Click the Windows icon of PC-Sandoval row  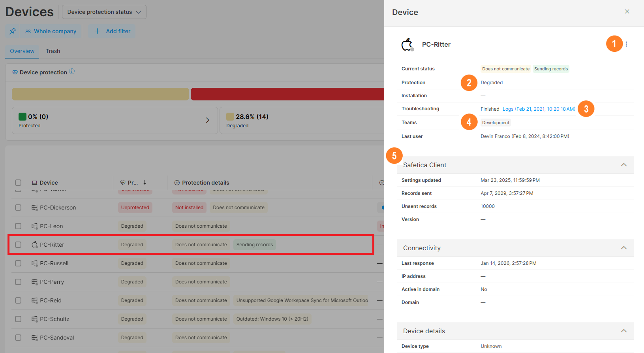click(35, 338)
